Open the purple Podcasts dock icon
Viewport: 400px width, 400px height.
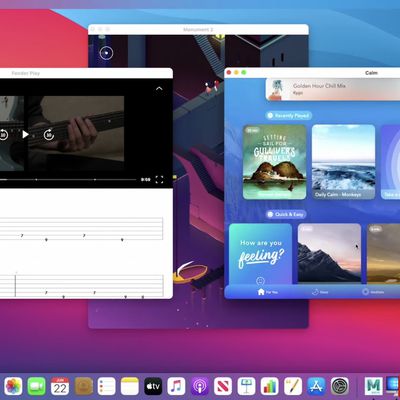(x=200, y=386)
